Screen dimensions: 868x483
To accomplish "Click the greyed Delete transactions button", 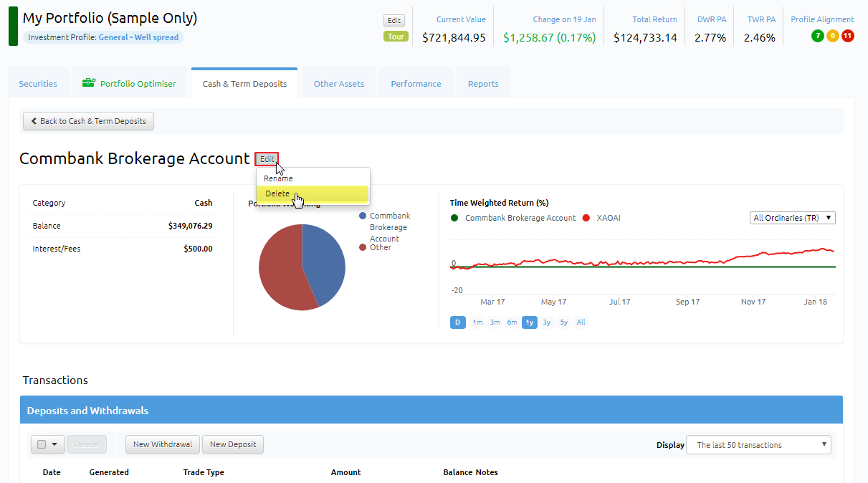I will tap(87, 444).
